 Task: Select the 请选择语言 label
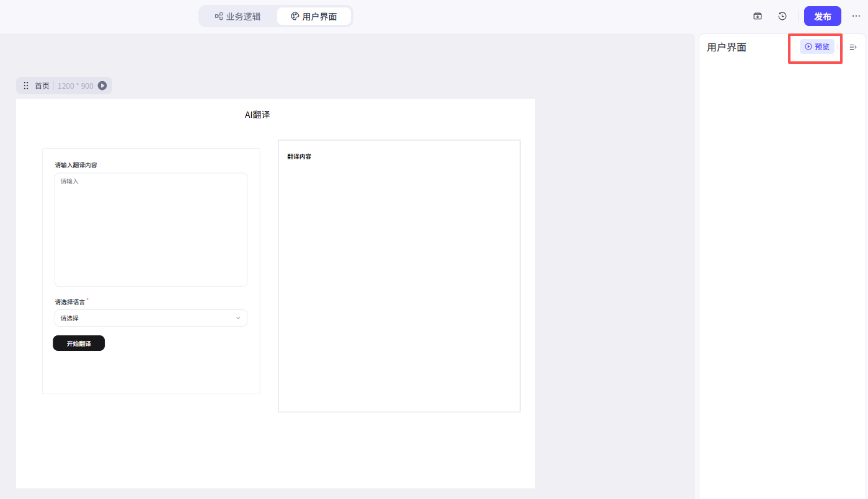click(x=70, y=302)
